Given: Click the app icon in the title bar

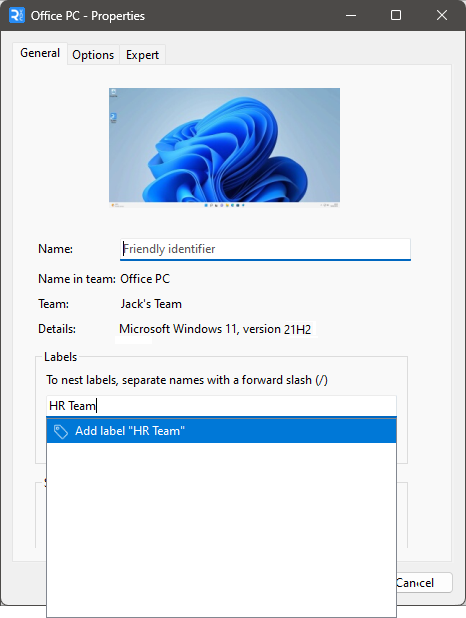Looking at the screenshot, I should (17, 15).
